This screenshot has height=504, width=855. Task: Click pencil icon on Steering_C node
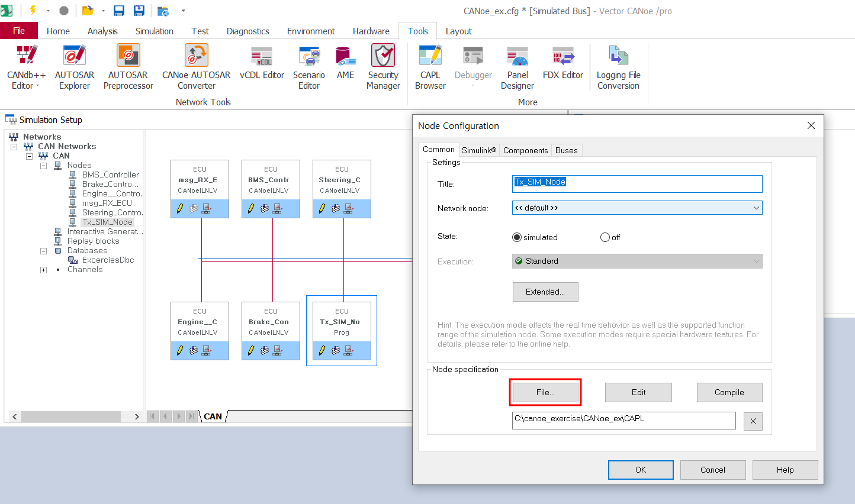pyautogui.click(x=322, y=208)
